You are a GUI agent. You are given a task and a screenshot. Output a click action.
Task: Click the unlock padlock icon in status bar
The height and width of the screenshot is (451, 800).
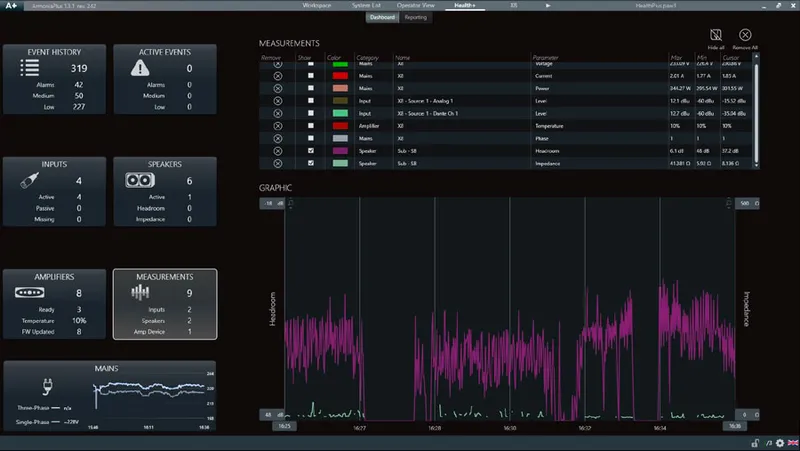[x=755, y=443]
